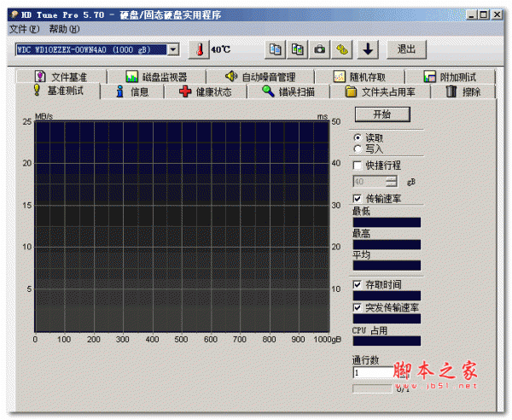Start the benchmark with 开始 button
512x420 pixels.
pyautogui.click(x=382, y=114)
